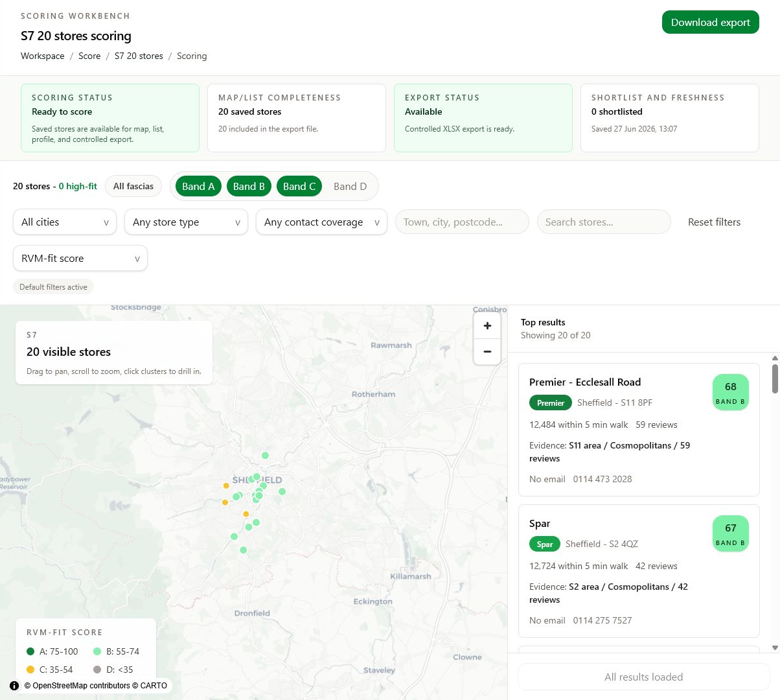Click the 68 Band B score badge
This screenshot has width=780, height=700.
click(731, 393)
